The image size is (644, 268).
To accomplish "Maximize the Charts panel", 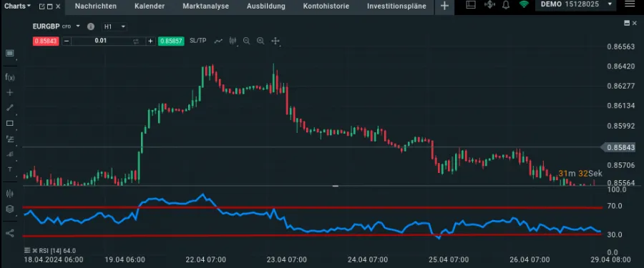I will [x=49, y=6].
